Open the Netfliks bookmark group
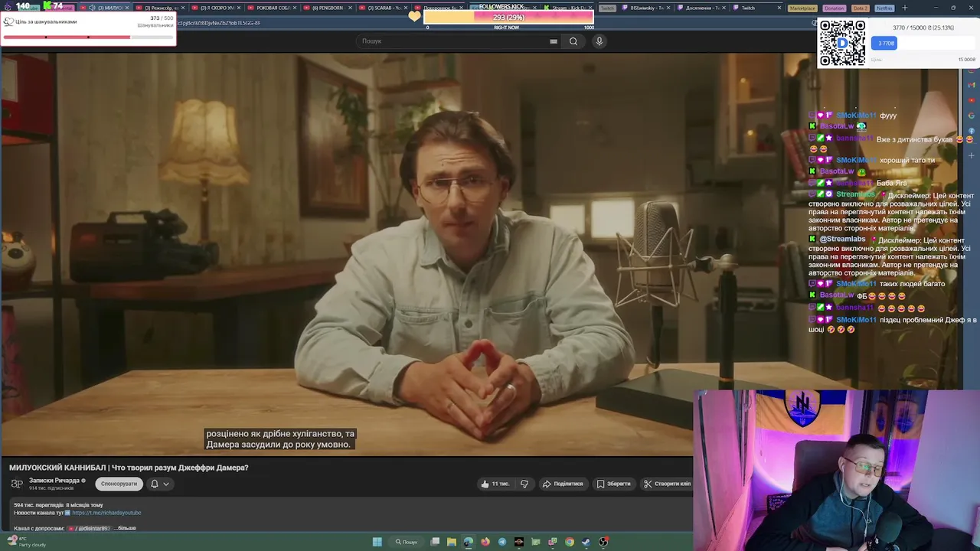 884,8
